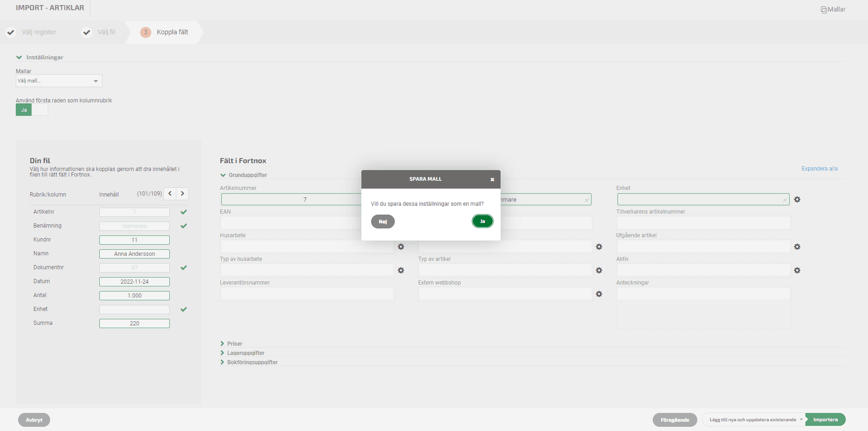Open settings gear for Typ av artikel
Image resolution: width=868 pixels, height=431 pixels.
(x=599, y=270)
